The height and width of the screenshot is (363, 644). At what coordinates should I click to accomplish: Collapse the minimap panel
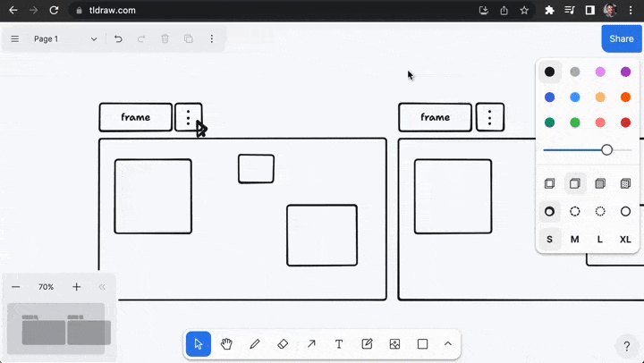102,287
